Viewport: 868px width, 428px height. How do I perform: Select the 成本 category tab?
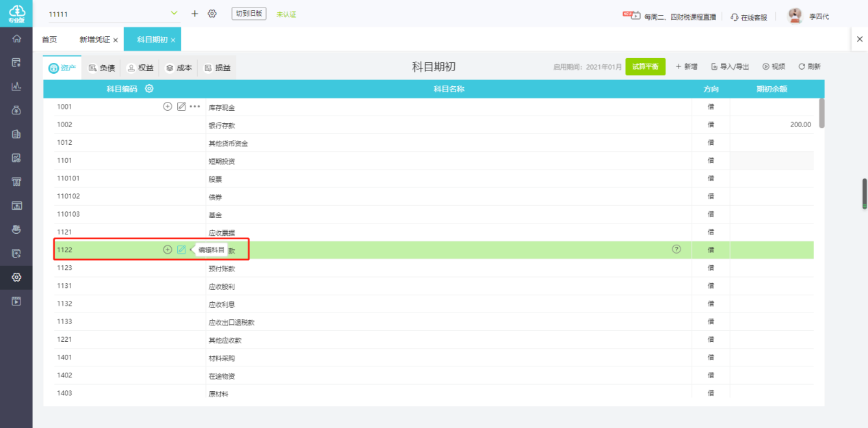[x=179, y=68]
